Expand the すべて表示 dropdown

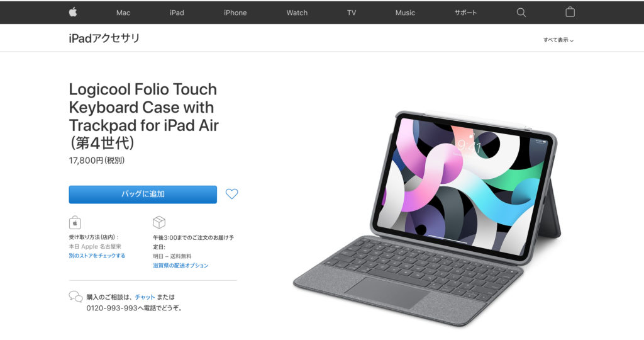tap(558, 40)
